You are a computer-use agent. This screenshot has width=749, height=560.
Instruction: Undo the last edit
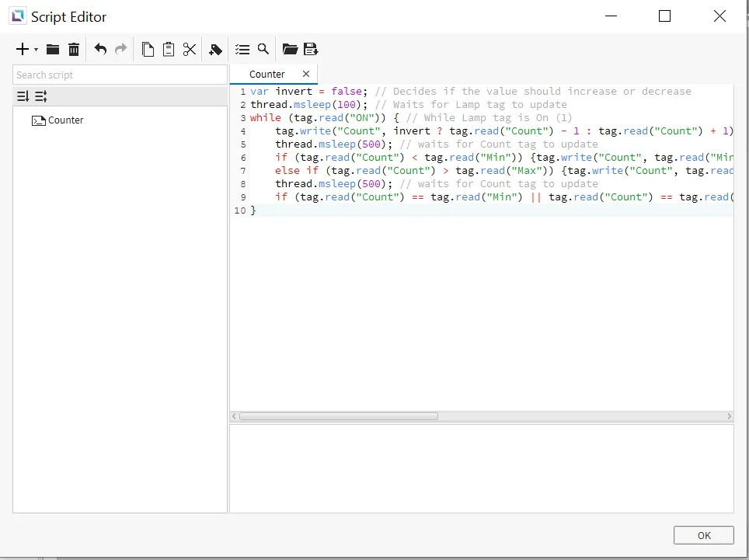click(x=100, y=50)
